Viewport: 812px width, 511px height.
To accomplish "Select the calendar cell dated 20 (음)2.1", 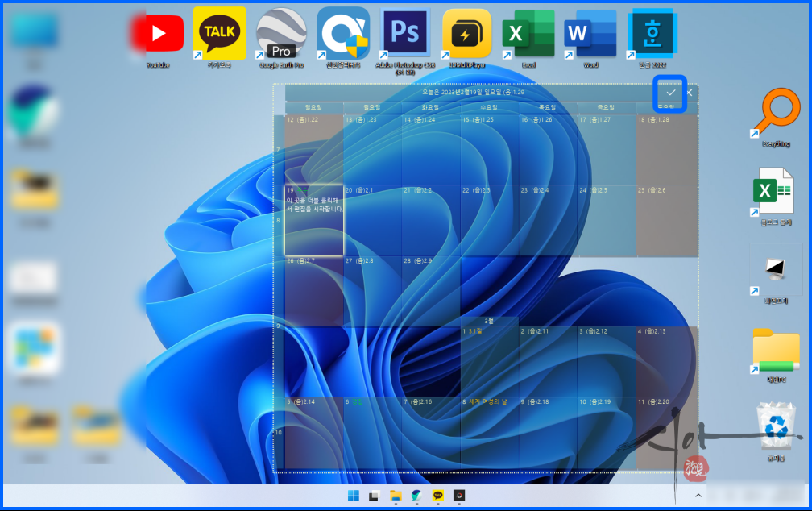I will point(372,220).
